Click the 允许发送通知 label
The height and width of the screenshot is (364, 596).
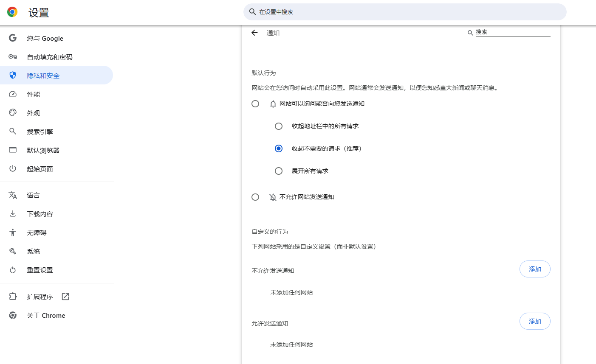(270, 323)
